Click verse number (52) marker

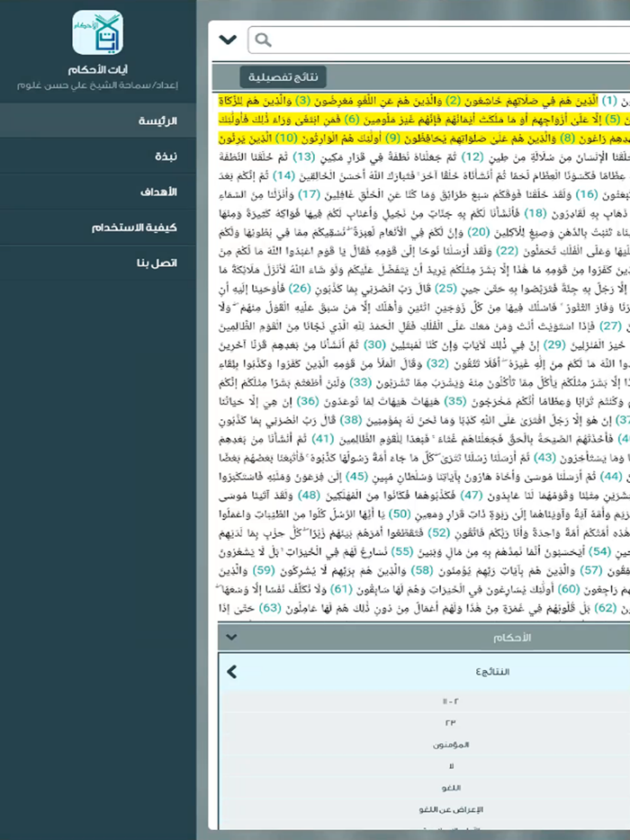coord(438,532)
